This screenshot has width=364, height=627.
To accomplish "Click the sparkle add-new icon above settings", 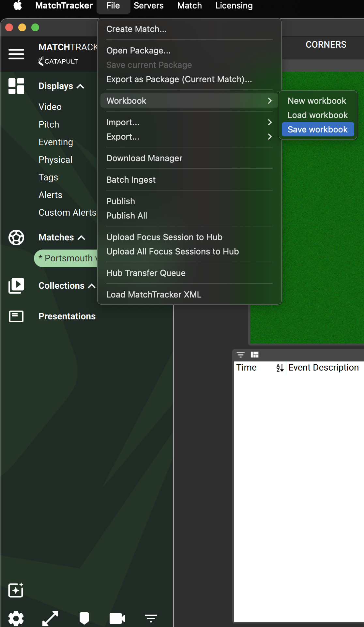I will tap(16, 590).
